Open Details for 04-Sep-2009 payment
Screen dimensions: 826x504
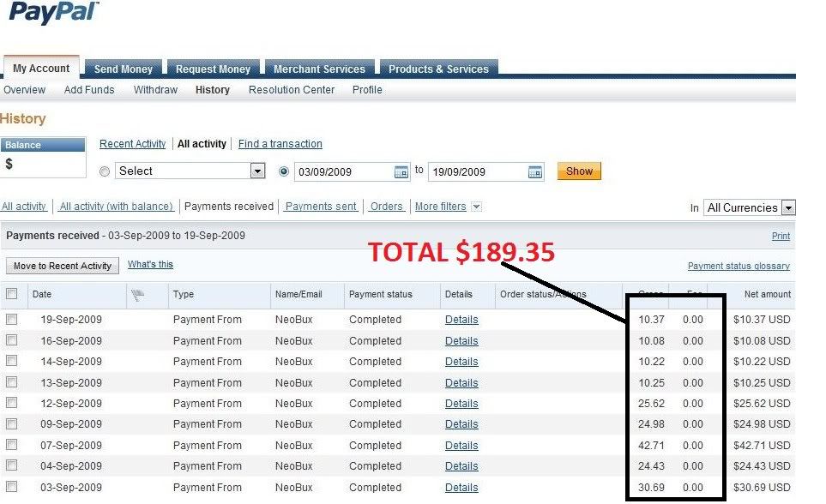click(461, 466)
